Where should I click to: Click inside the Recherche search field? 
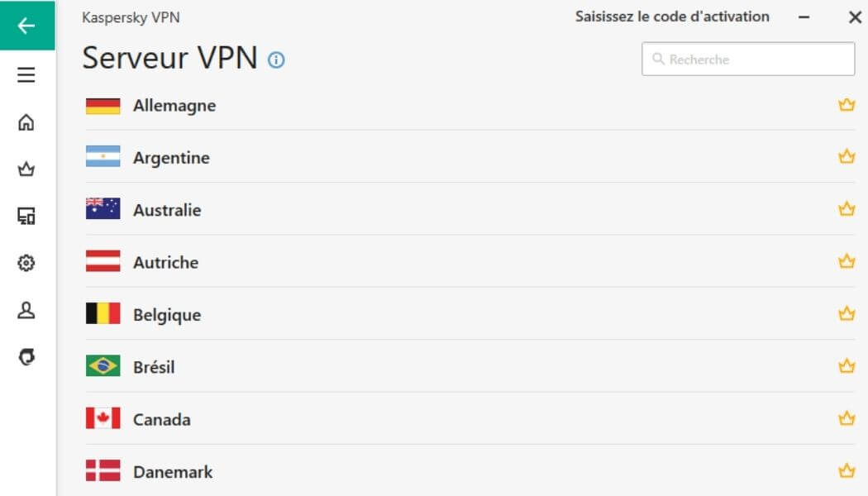coord(747,59)
